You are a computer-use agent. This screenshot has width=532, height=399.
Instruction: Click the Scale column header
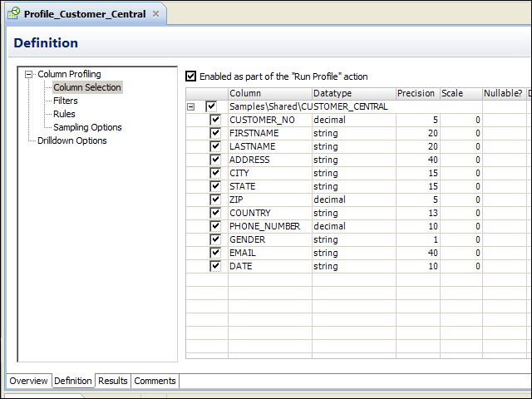click(x=461, y=93)
